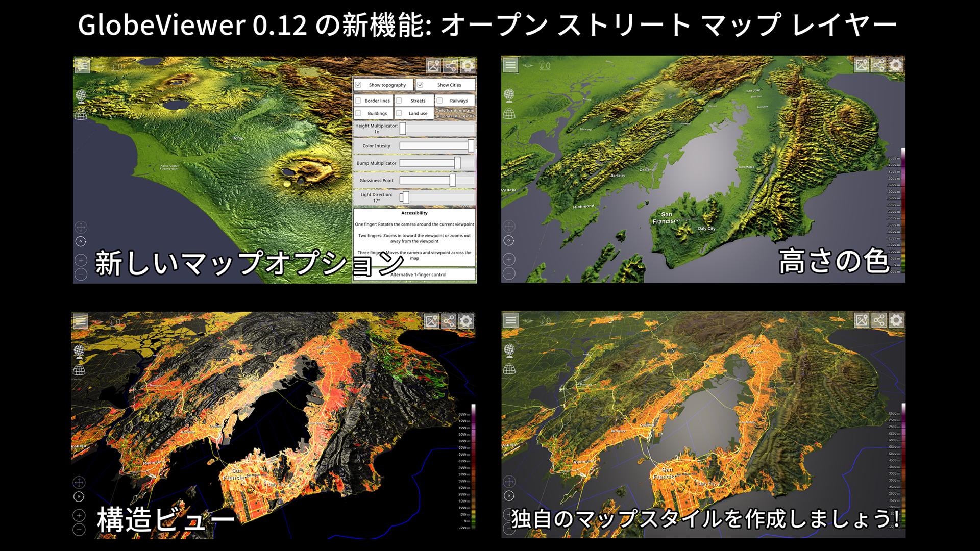
Task: Select globe view icon in the 構造ビュー screenshot
Action: [x=79, y=351]
